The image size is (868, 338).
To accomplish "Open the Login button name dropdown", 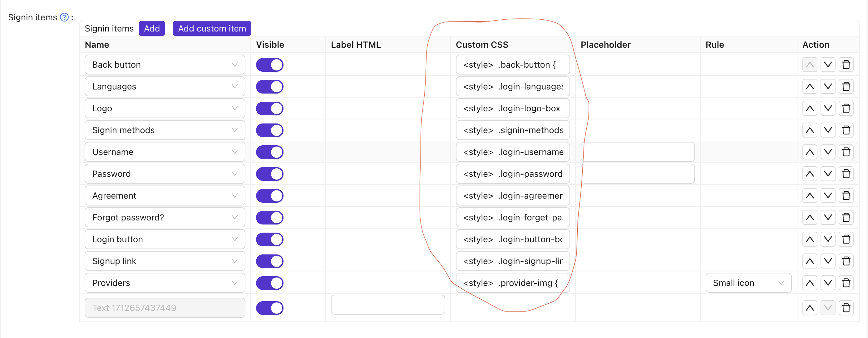I will [165, 239].
